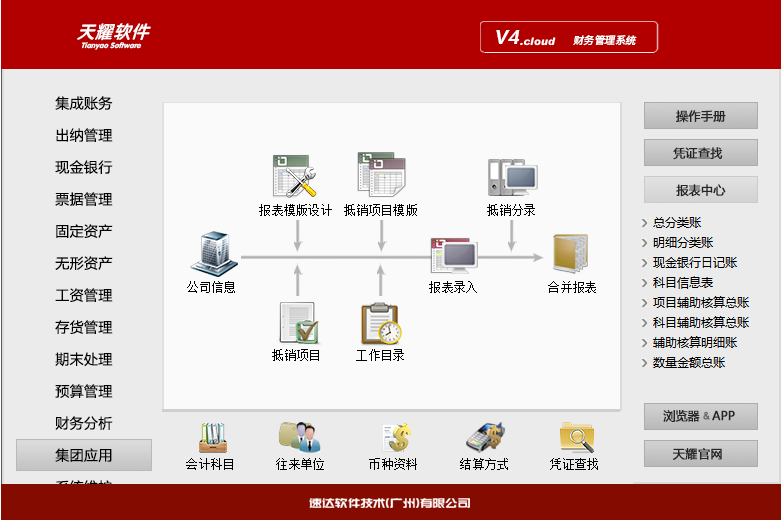Click the 速达软件技术(广州)有限公司 footer text
783x520 pixels.
pos(390,503)
